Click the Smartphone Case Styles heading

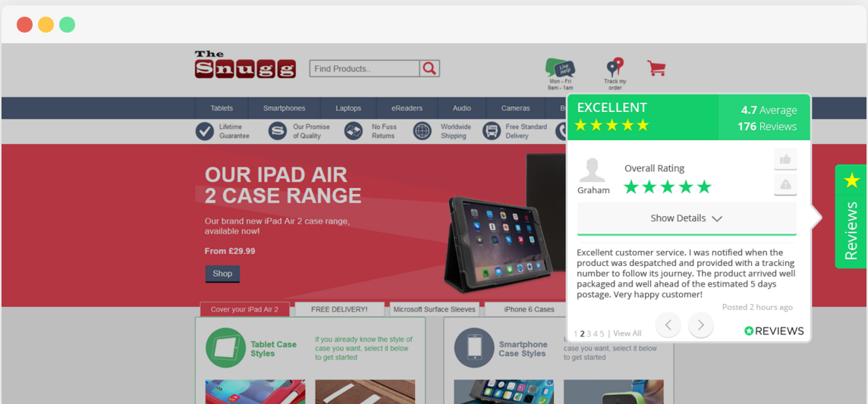[523, 349]
